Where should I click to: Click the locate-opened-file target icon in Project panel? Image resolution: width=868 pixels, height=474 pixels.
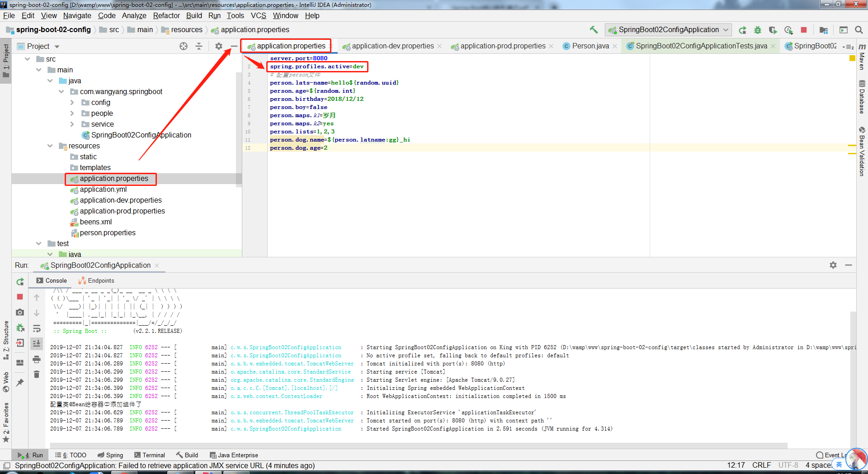(184, 46)
